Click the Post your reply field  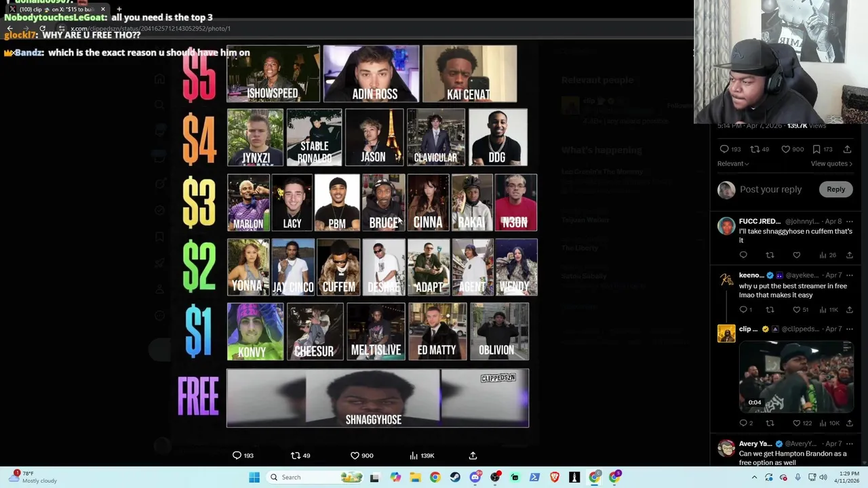click(770, 189)
